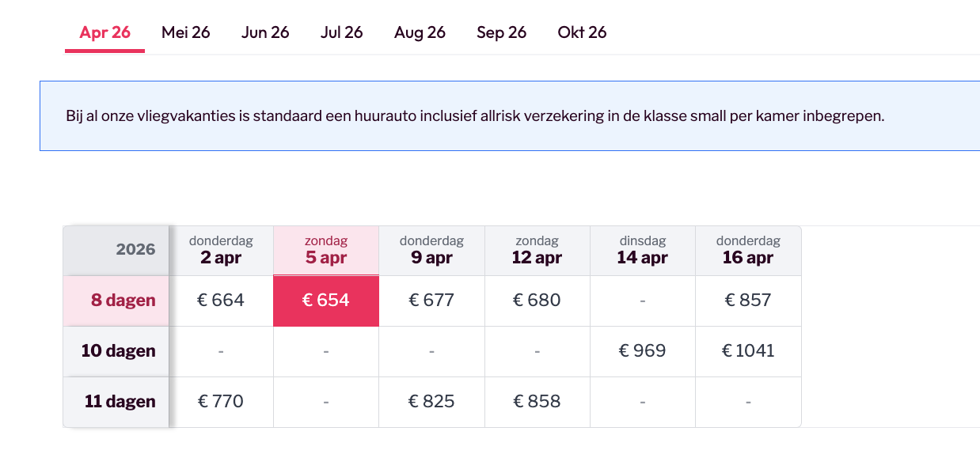Image resolution: width=980 pixels, height=454 pixels.
Task: Pick the € 858 price on 12 apr
Action: coord(537,402)
